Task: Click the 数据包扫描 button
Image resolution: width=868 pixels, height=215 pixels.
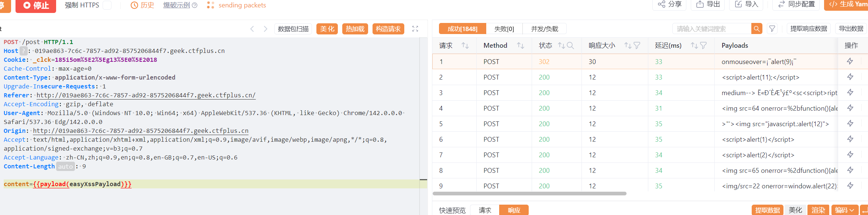Action: pyautogui.click(x=293, y=29)
